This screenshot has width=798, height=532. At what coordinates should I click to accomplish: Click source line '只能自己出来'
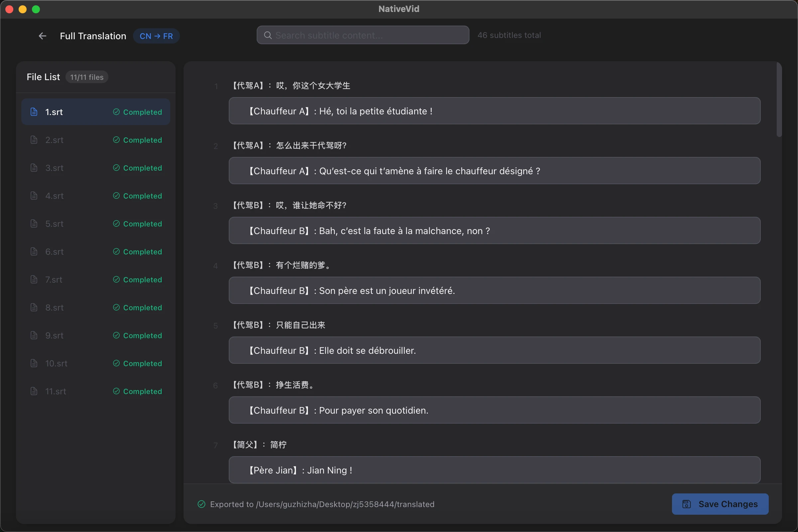tap(279, 325)
